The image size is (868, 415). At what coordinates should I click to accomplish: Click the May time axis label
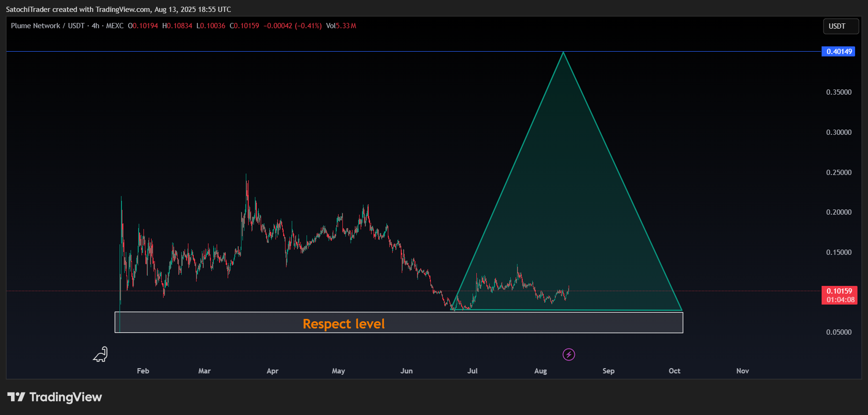click(x=339, y=371)
